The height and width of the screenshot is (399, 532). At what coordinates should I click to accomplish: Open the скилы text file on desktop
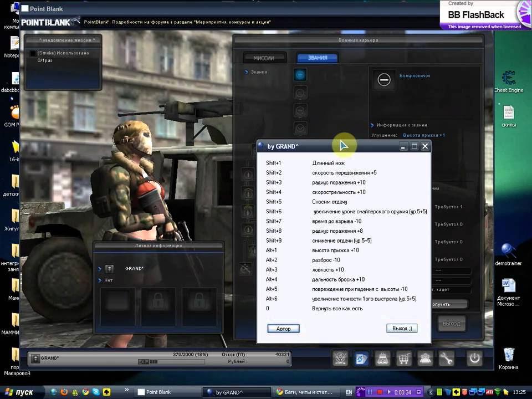[509, 116]
